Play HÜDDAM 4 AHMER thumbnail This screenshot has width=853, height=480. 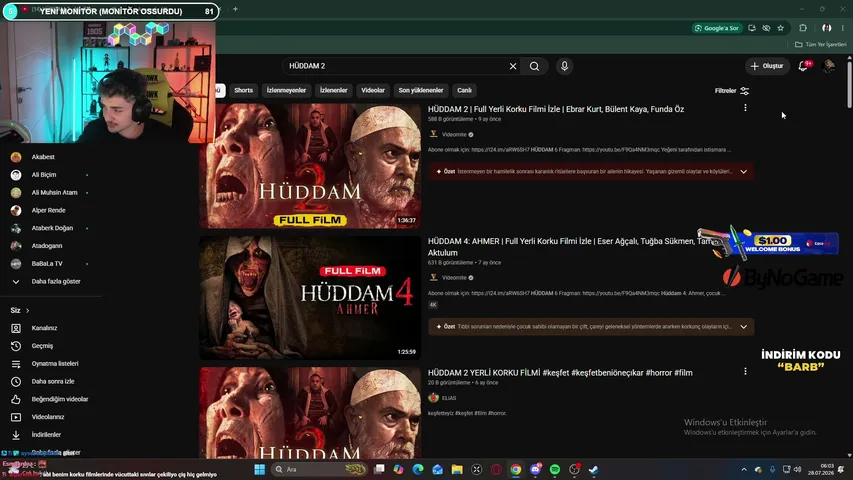(x=310, y=298)
